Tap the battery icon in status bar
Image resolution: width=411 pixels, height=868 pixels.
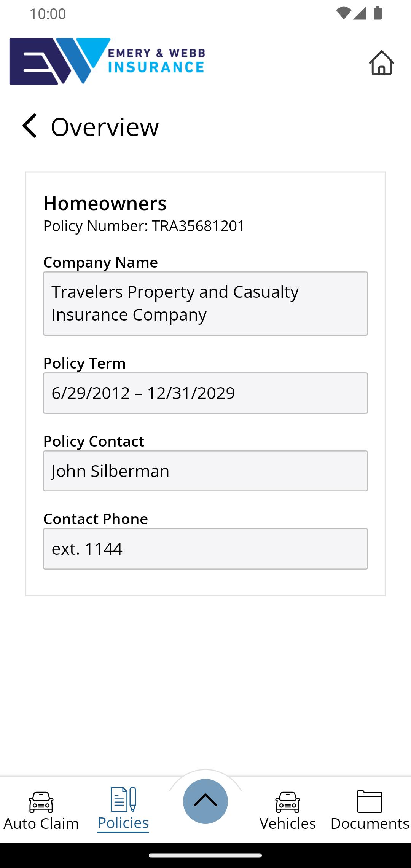(378, 13)
